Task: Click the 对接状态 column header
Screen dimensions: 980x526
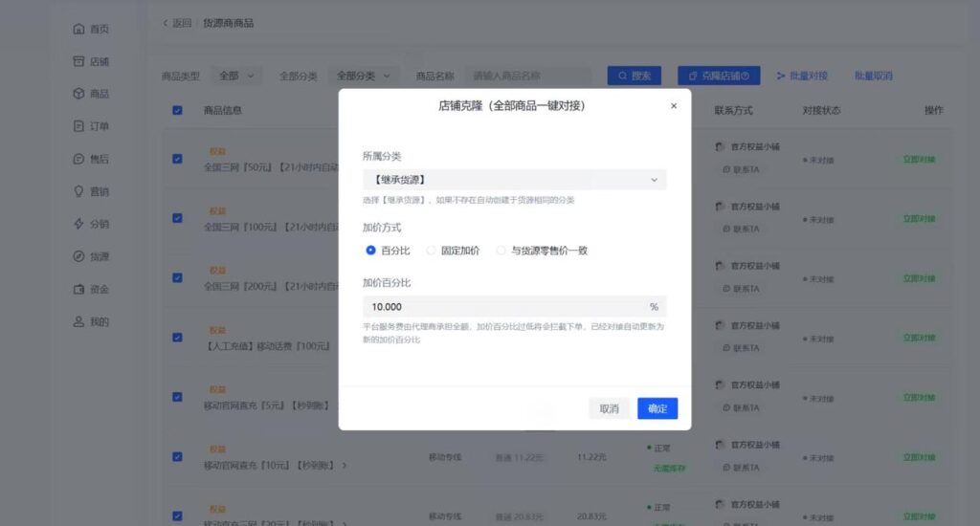Action: (x=821, y=111)
